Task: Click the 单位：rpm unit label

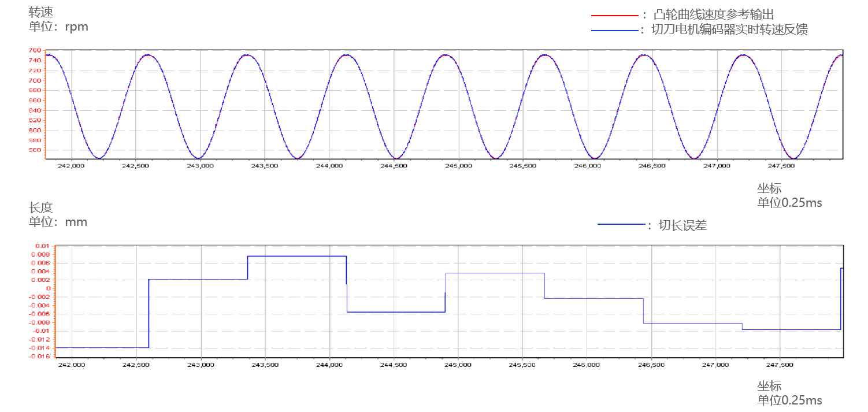Action: [58, 27]
